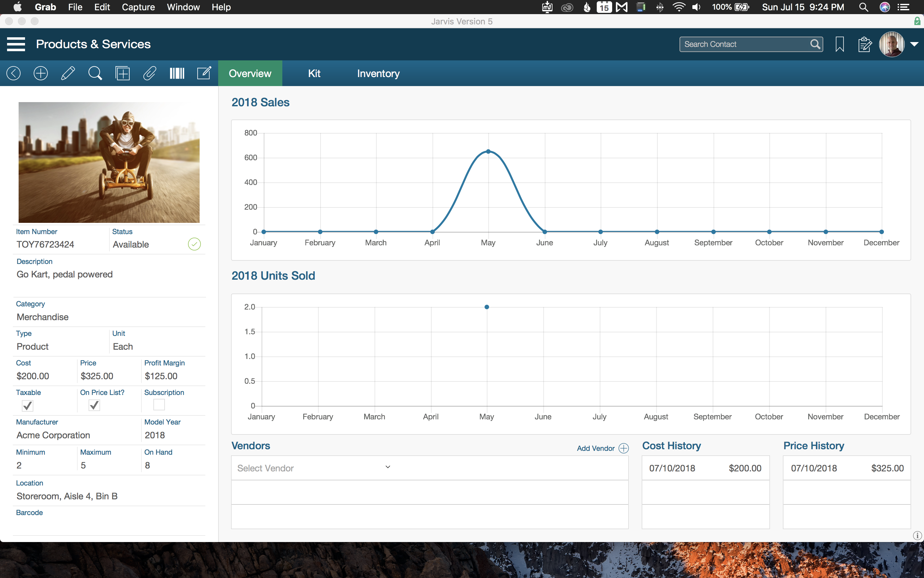Click the Cost History 07/10/2018 row
The width and height of the screenshot is (924, 578).
pos(706,468)
